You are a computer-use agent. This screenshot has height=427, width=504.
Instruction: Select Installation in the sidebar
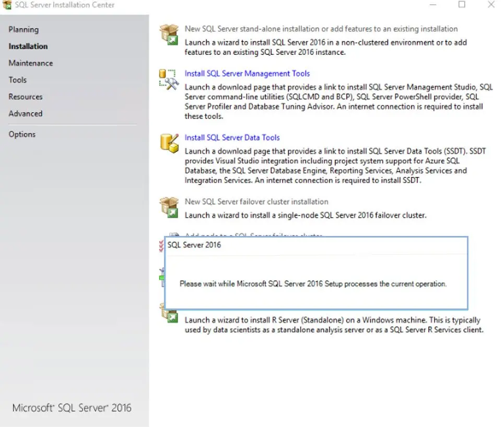point(28,46)
